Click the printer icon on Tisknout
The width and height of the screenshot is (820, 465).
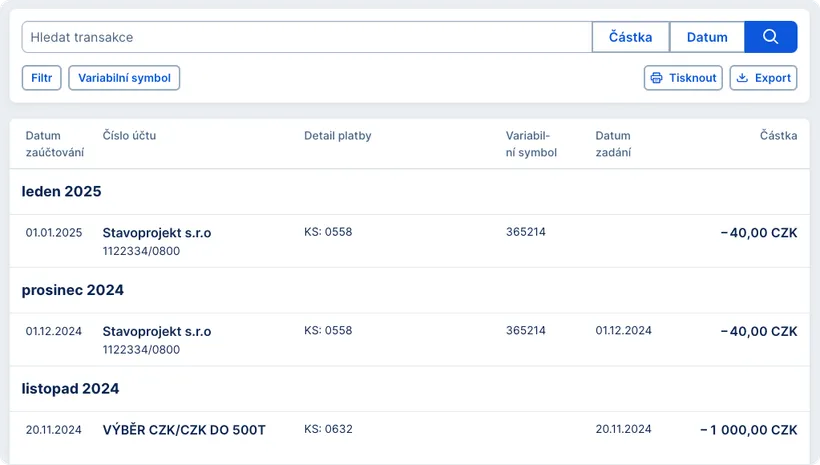coord(657,78)
